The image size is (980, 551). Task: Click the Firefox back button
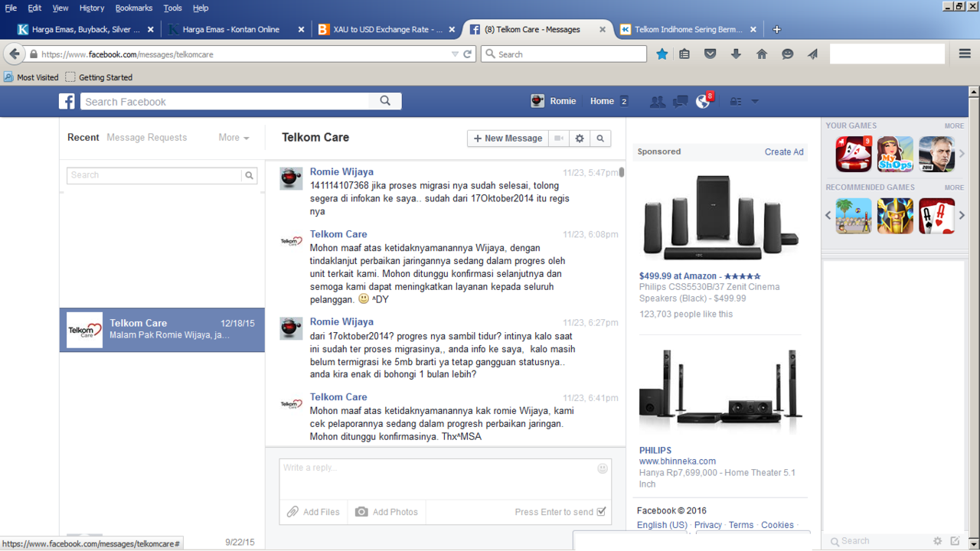coord(15,54)
